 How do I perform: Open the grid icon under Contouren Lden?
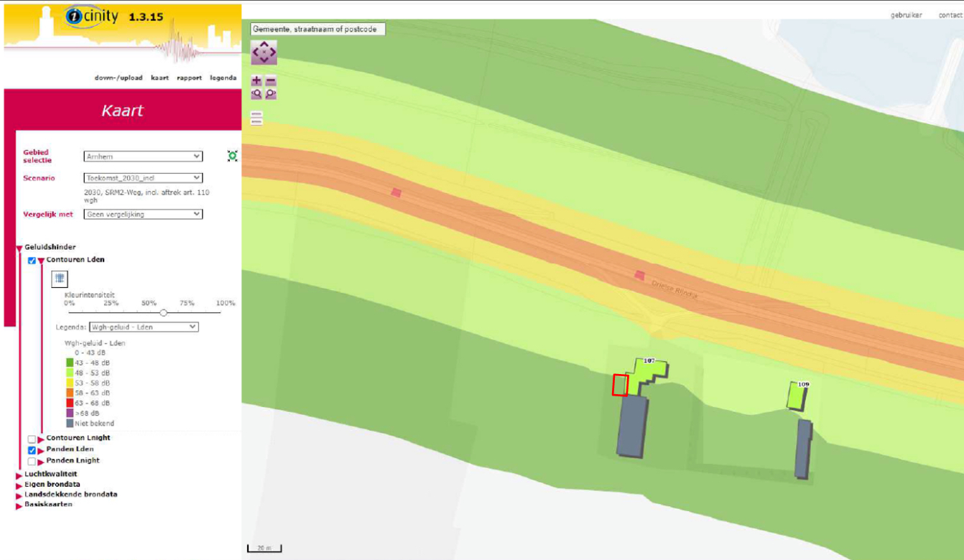(60, 279)
